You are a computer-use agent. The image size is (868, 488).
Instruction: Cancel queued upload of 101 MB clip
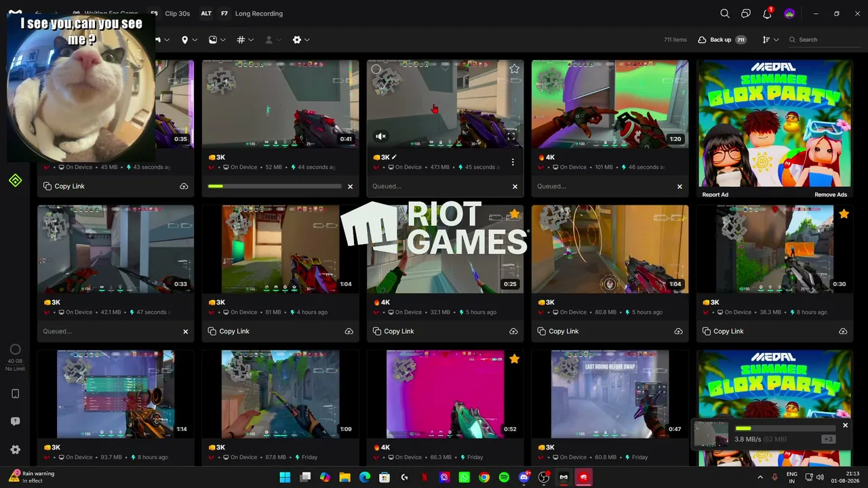679,186
